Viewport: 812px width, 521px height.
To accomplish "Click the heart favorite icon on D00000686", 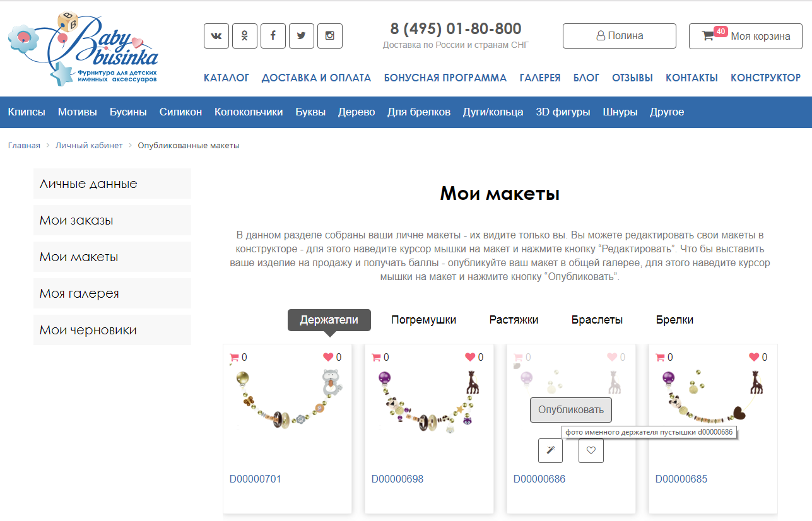I will tap(591, 450).
